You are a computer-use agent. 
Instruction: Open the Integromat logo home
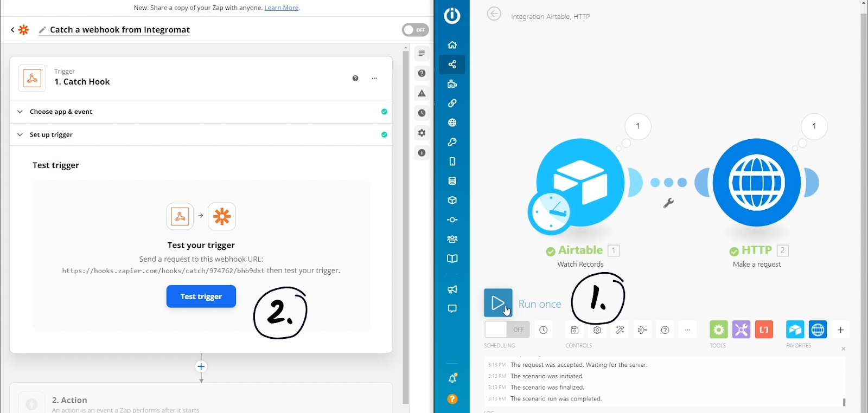[x=452, y=15]
